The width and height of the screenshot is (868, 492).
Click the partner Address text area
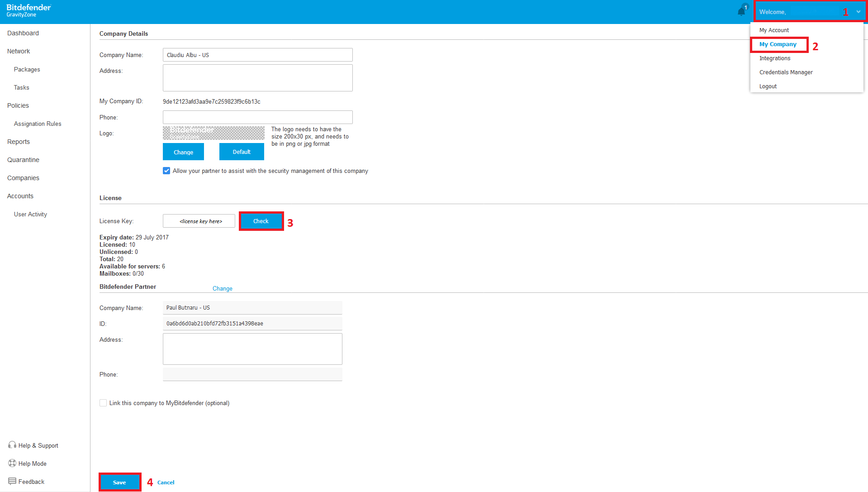pyautogui.click(x=252, y=349)
